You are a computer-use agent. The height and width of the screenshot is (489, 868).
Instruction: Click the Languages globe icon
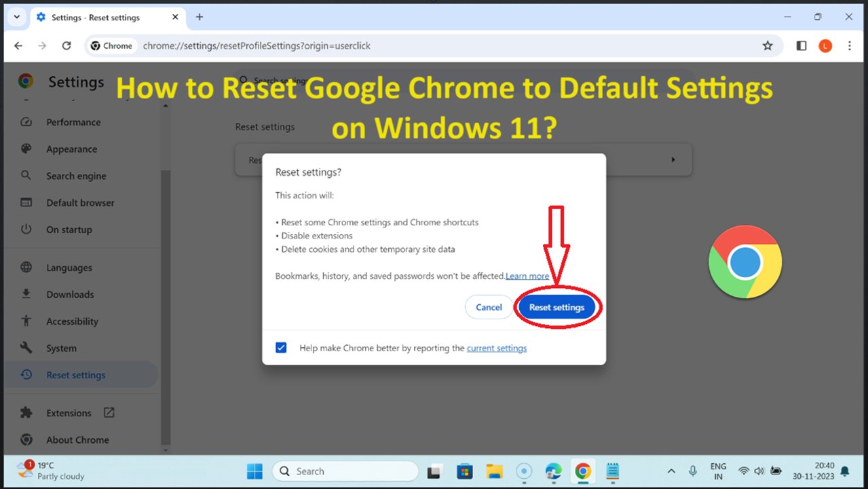(26, 268)
